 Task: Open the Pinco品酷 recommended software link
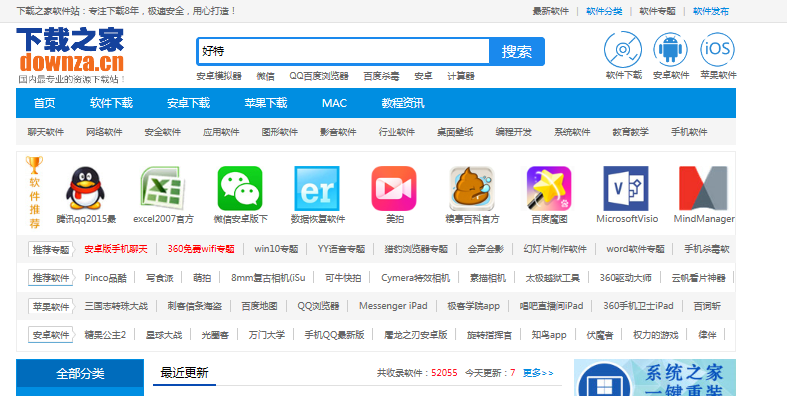(105, 278)
